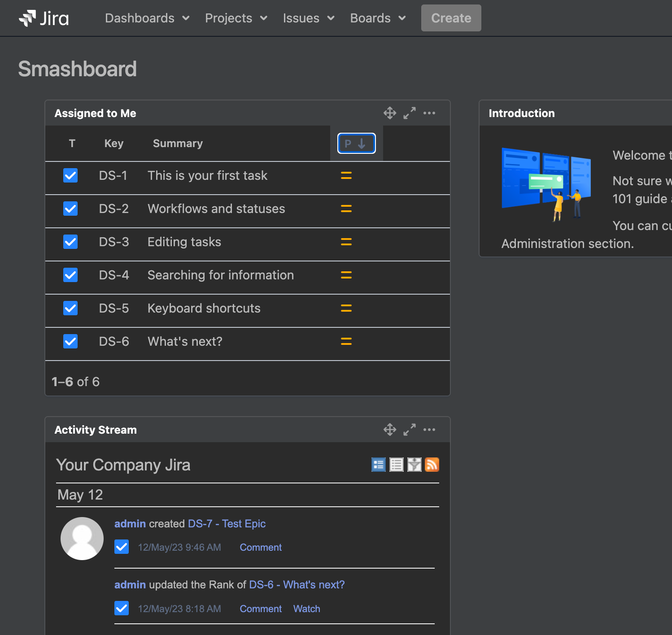Open 'Keyboard shortcuts' summary link
The height and width of the screenshot is (635, 672).
click(204, 308)
